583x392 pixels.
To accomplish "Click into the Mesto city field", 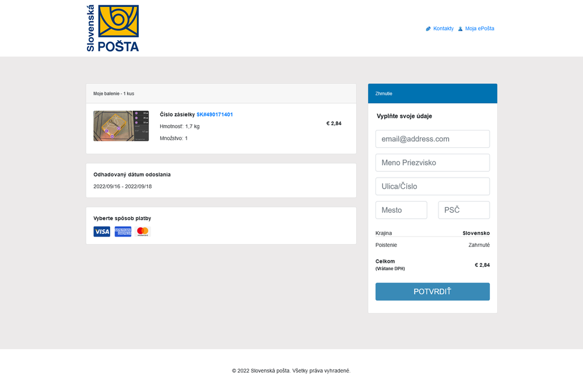I will (401, 210).
